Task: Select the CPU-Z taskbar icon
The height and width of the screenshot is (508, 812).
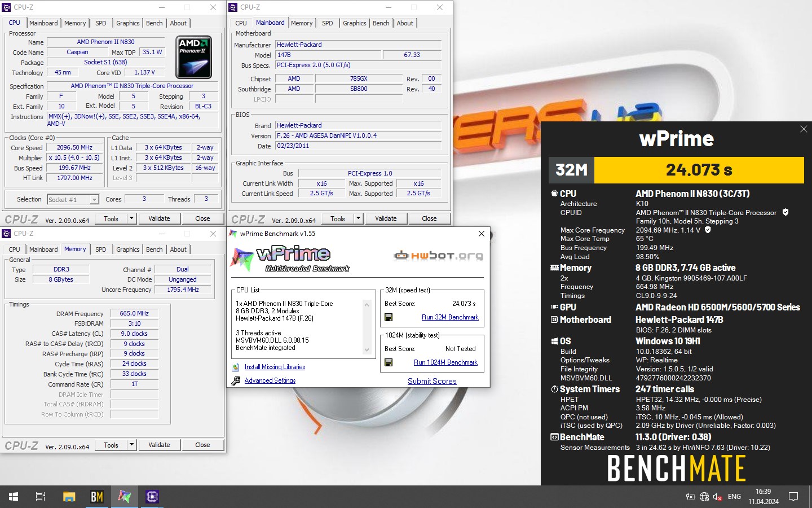Action: pos(152,497)
